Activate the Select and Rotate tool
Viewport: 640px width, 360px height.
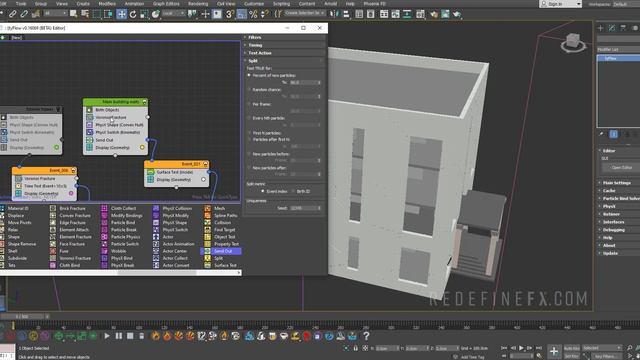point(133,14)
